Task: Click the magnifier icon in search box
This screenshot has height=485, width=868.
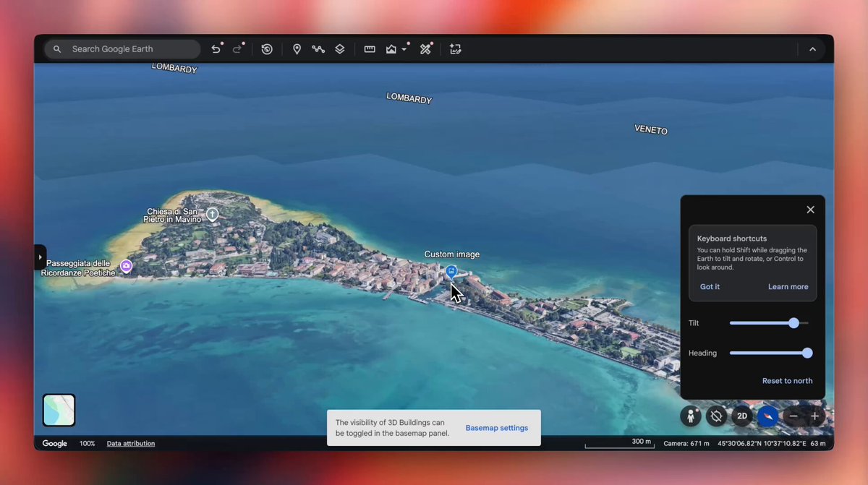Action: (x=57, y=49)
